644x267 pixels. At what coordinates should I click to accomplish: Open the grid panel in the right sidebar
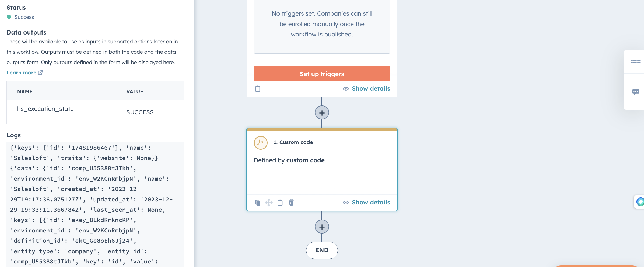click(x=636, y=61)
